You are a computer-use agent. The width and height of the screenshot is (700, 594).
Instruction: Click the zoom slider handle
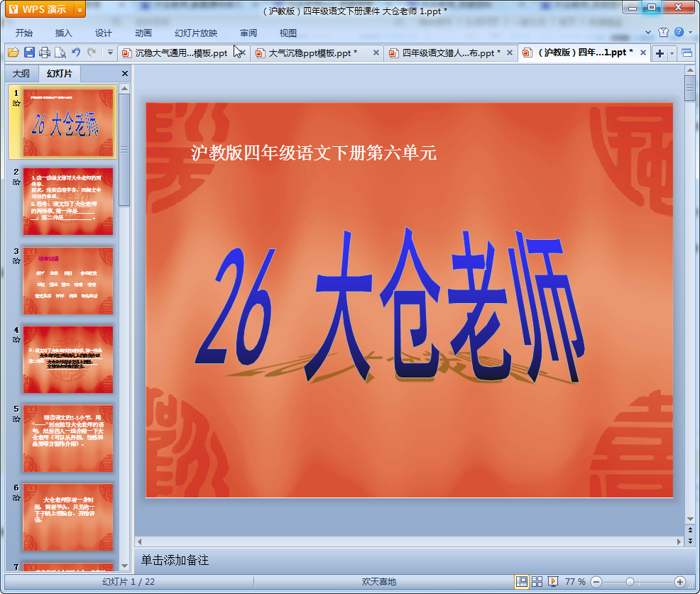tap(630, 581)
